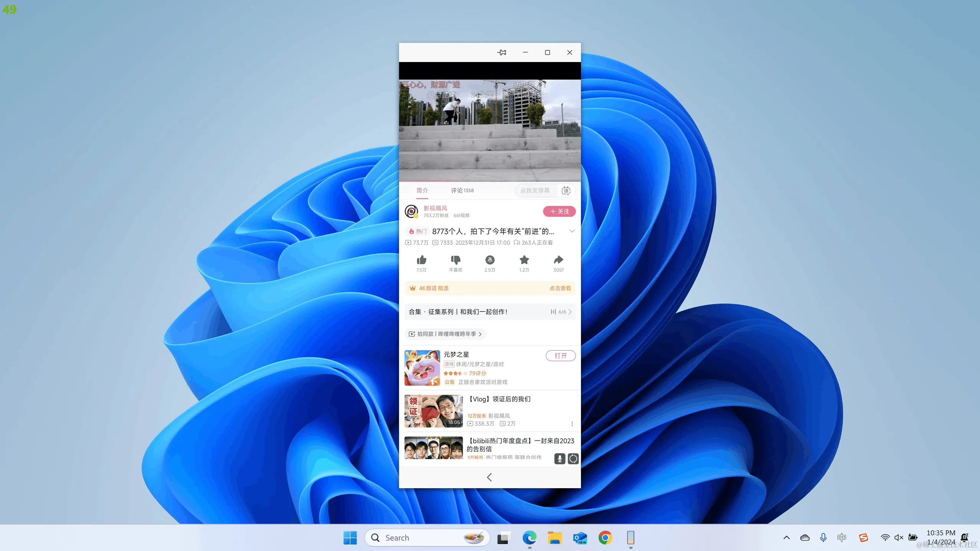980x551 pixels.
Task: Click the star favorite icon
Action: click(x=524, y=260)
